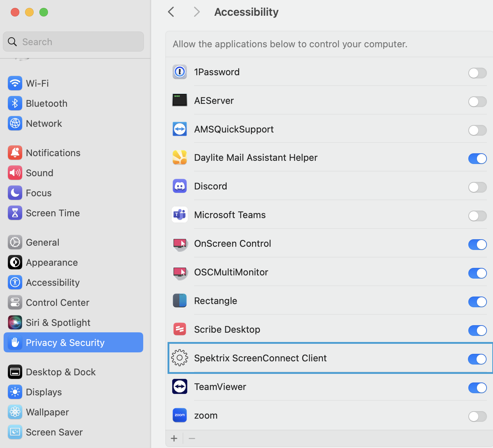This screenshot has width=493, height=448.
Task: Enable Microsoft Teams accessibility switch
Action: (x=478, y=216)
